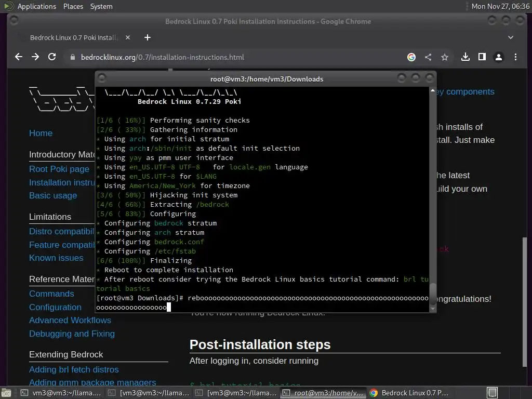Open Chrome downloads icon
Viewport: 532px width, 399px height.
click(x=465, y=57)
